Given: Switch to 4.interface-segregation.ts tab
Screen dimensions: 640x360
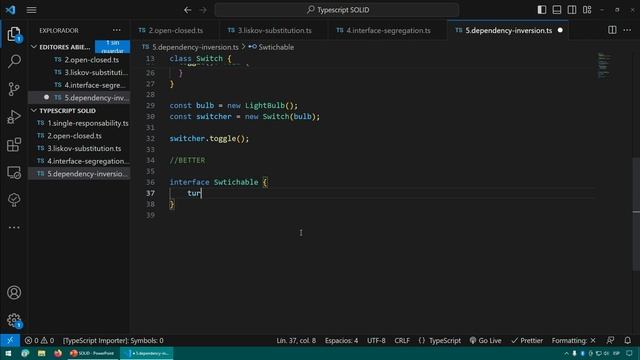Looking at the screenshot, I should coord(387,30).
